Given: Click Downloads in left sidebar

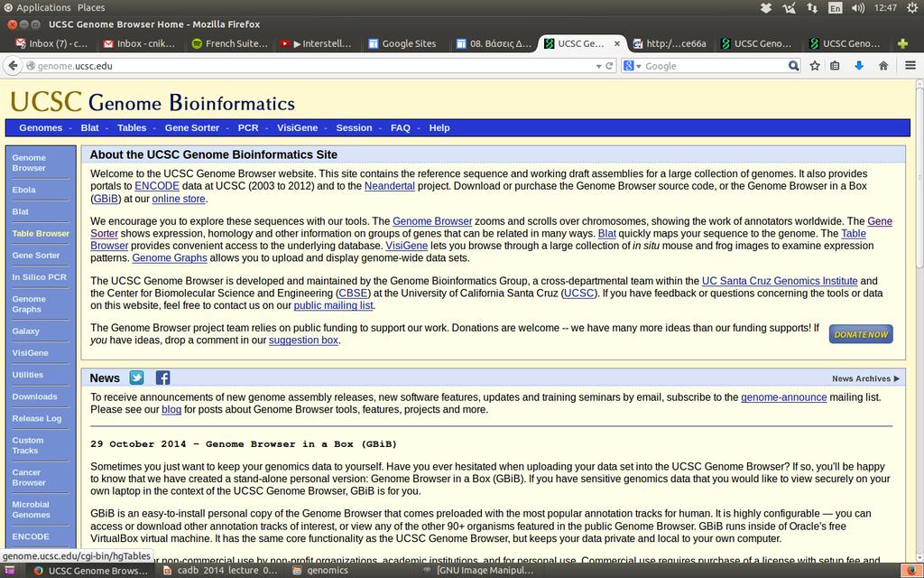Looking at the screenshot, I should point(35,396).
